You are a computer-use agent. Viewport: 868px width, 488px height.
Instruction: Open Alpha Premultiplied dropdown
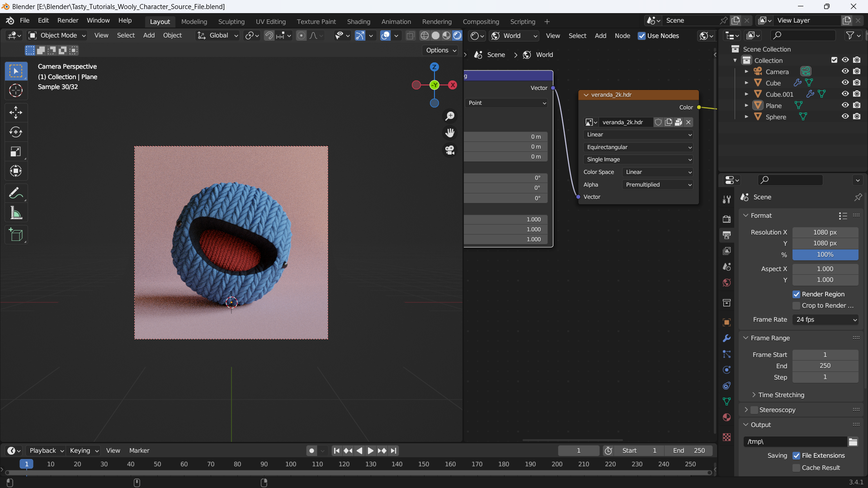coord(658,185)
